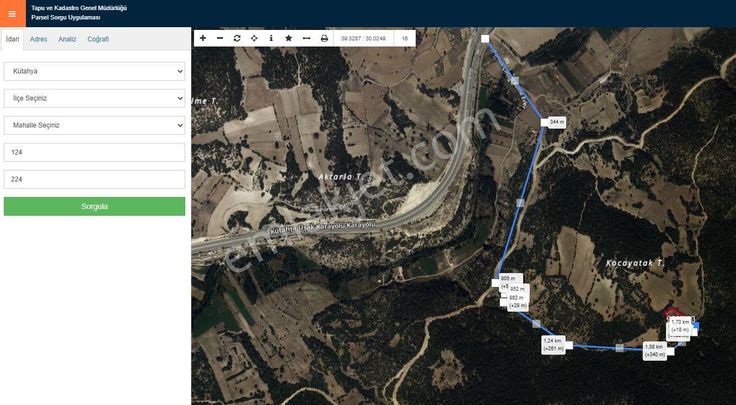
Task: Click the field containing 124
Action: pos(94,153)
